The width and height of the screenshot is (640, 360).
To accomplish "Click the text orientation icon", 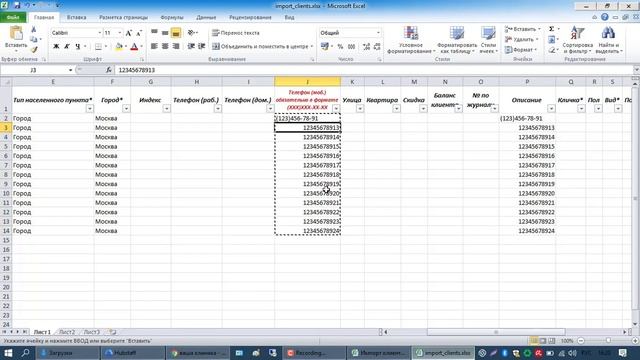I will pos(192,33).
